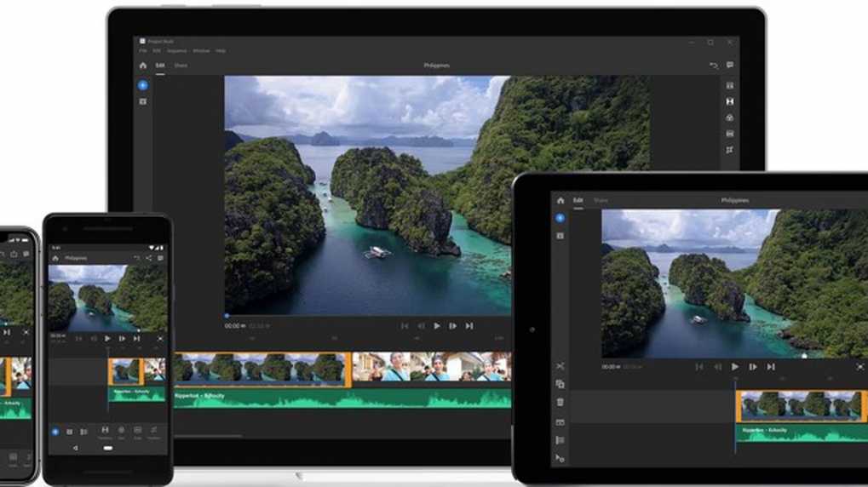
Task: Jump to sequence start on laptop
Action: [405, 326]
